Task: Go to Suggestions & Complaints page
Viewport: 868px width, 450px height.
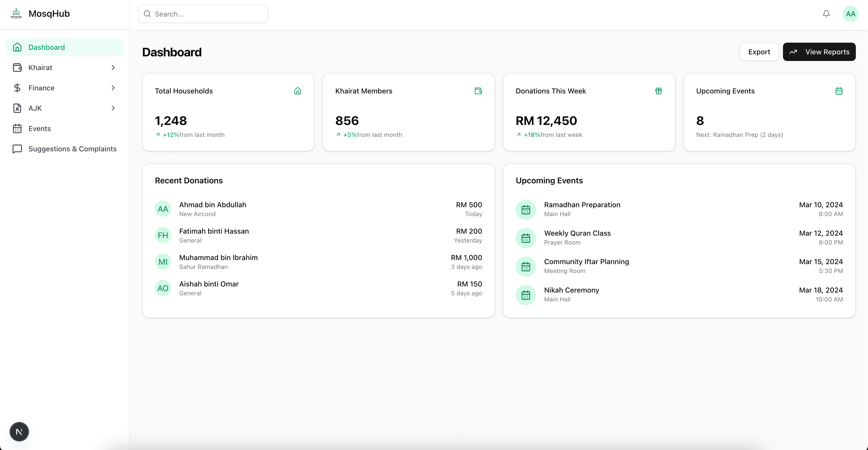Action: (x=72, y=149)
